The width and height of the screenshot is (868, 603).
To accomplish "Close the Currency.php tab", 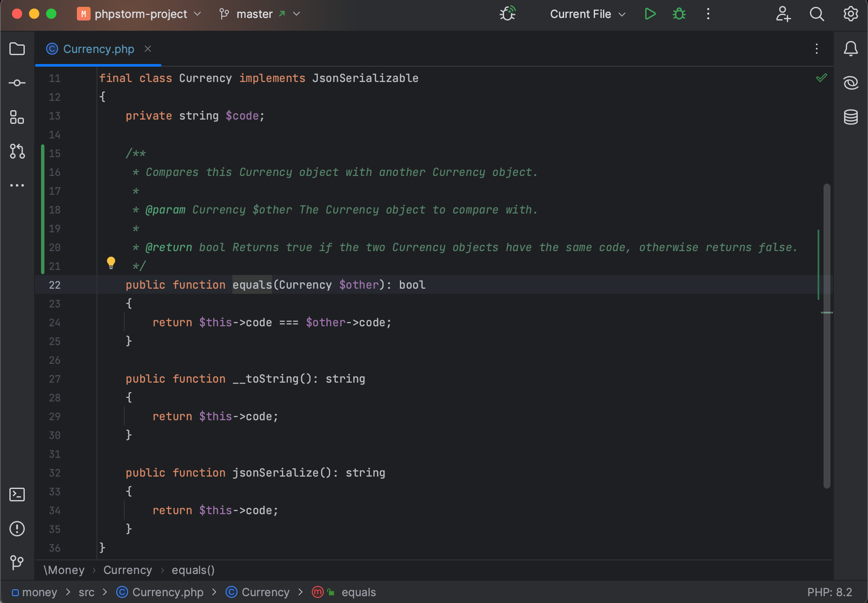I will pyautogui.click(x=148, y=49).
